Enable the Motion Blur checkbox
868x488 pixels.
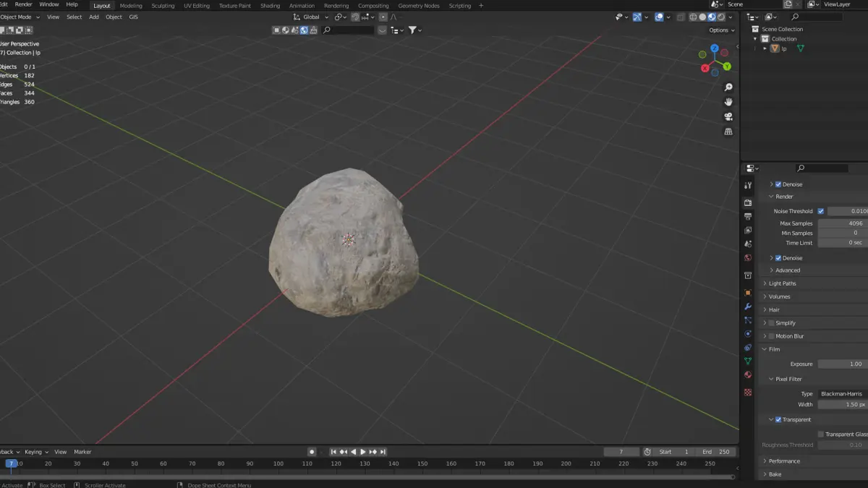pyautogui.click(x=771, y=336)
